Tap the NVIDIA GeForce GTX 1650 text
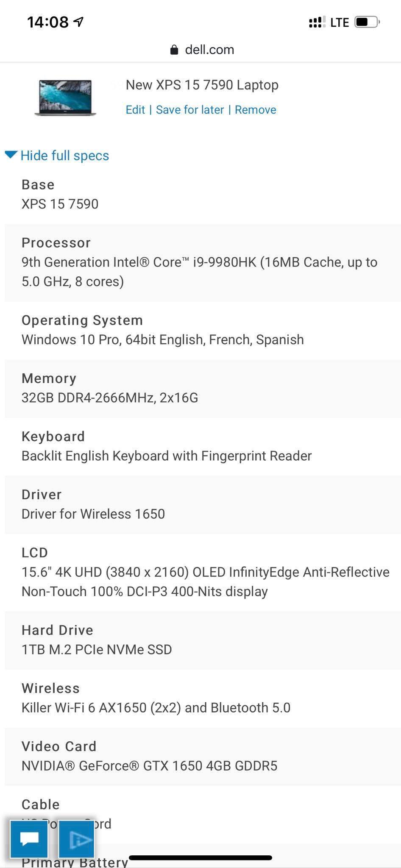 (149, 766)
